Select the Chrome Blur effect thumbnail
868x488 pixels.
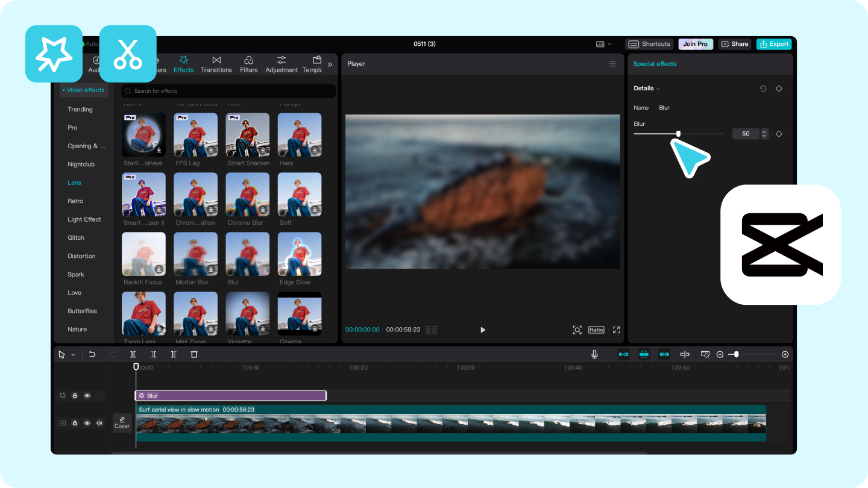click(247, 194)
